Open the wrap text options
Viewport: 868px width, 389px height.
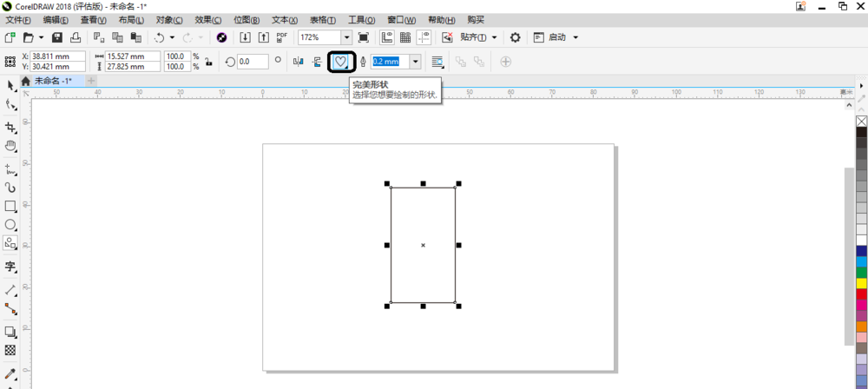click(438, 62)
